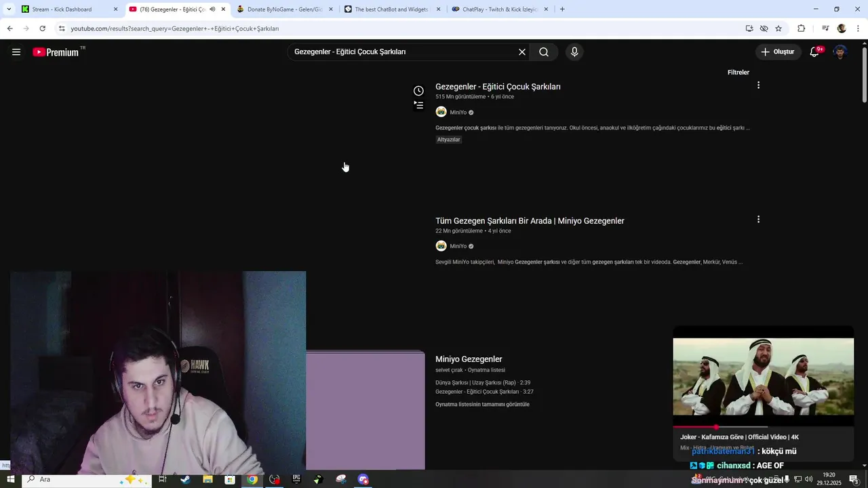This screenshot has width=868, height=488.
Task: Add Gezegenler video to Watch Later
Action: coord(419,91)
